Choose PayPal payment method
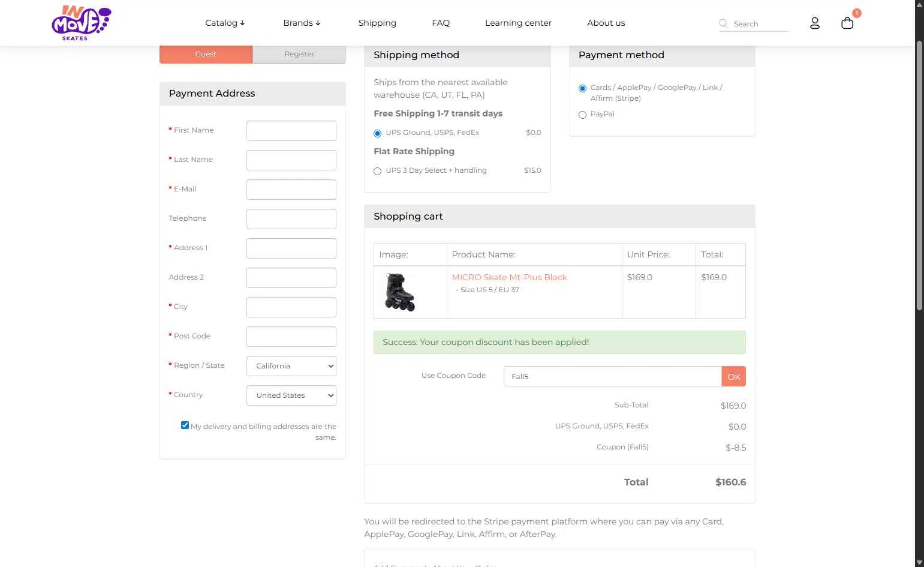 [582, 115]
